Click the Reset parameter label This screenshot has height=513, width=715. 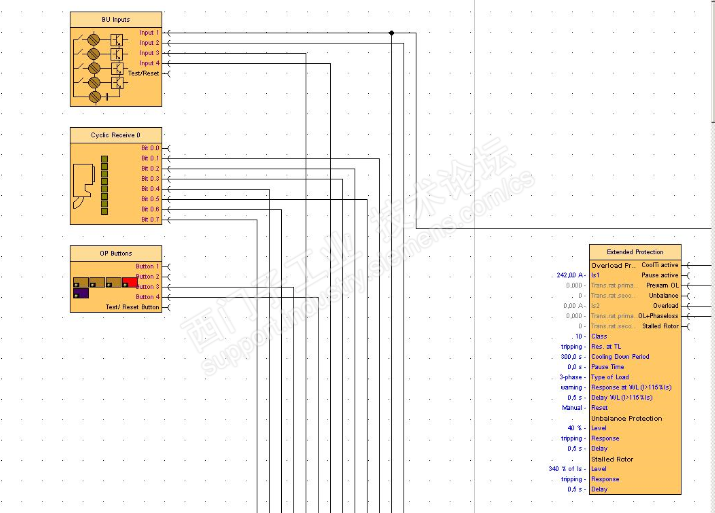point(599,408)
